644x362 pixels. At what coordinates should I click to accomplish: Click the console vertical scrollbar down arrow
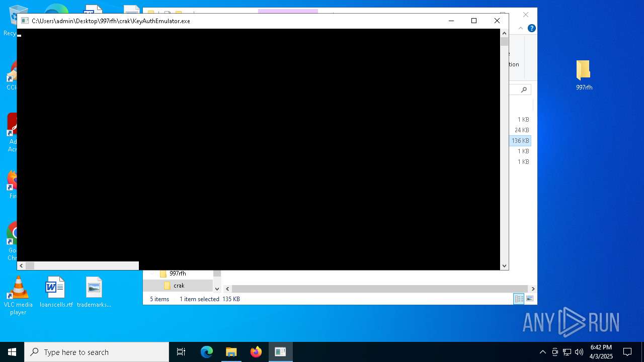point(504,266)
